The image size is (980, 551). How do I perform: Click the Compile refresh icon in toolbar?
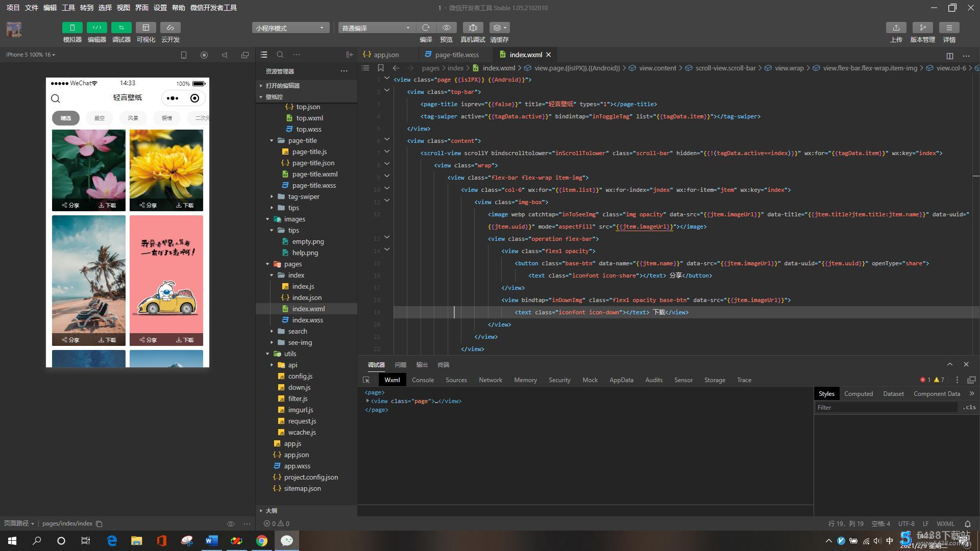(426, 28)
